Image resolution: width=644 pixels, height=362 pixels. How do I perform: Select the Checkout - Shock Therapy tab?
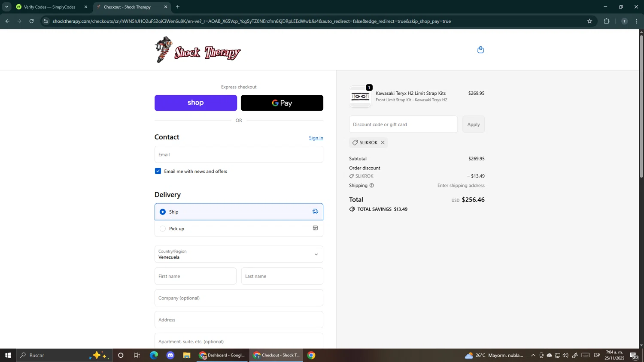(131, 7)
